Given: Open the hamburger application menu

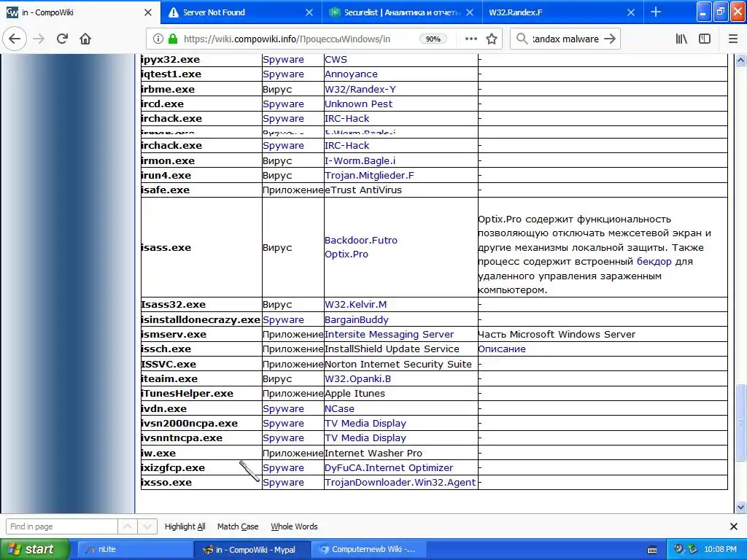Looking at the screenshot, I should (733, 39).
